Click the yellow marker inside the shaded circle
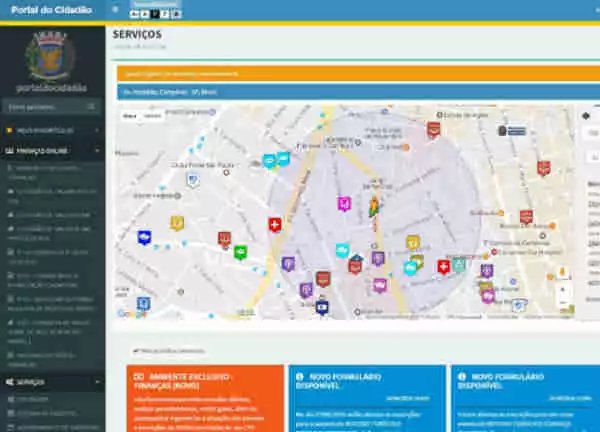Viewport: 600px width, 432px height. click(x=413, y=243)
